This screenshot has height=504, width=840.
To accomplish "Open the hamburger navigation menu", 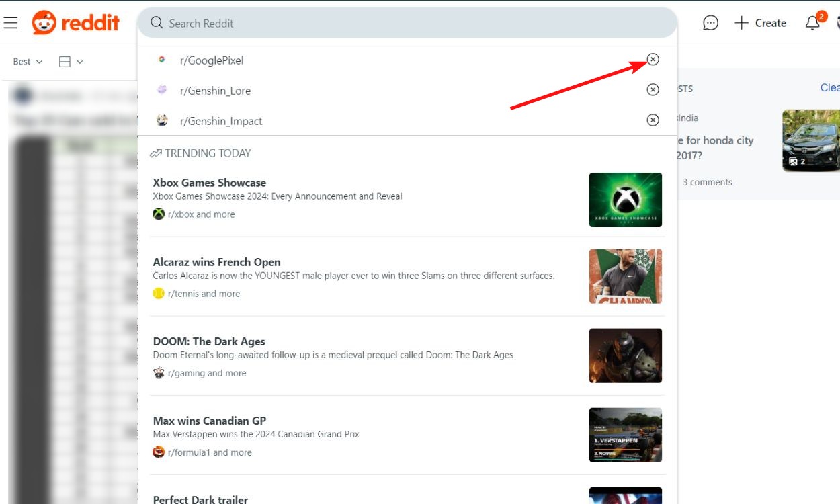I will [10, 23].
